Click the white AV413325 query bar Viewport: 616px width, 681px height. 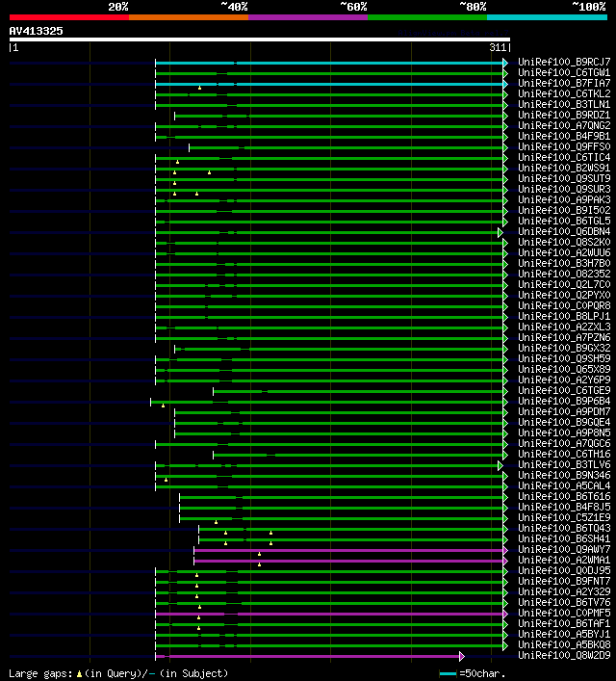[260, 39]
